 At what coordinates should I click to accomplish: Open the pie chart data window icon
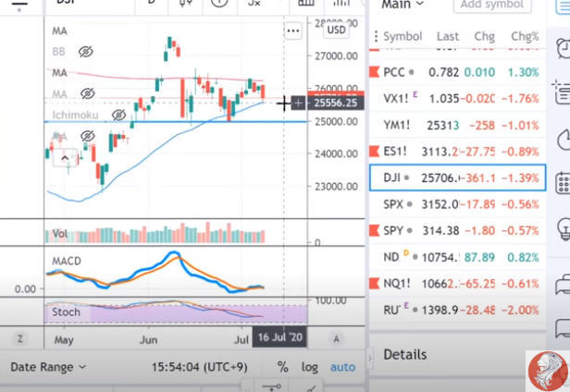564,140
